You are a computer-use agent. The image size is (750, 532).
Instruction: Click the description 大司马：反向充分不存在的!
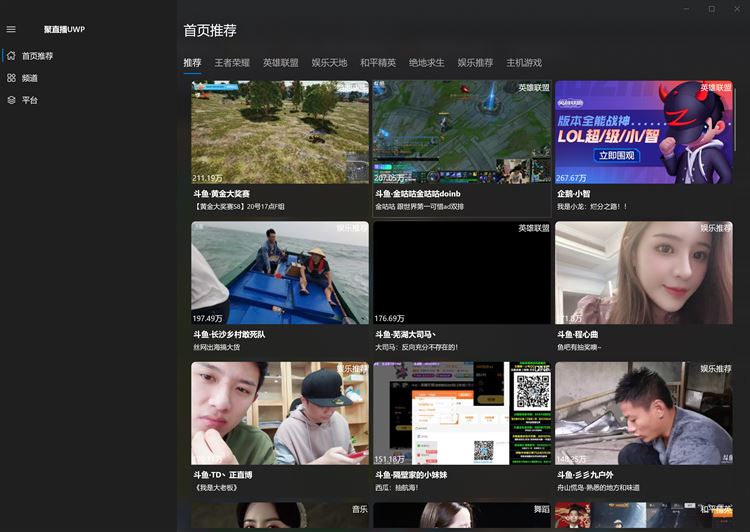(x=417, y=347)
